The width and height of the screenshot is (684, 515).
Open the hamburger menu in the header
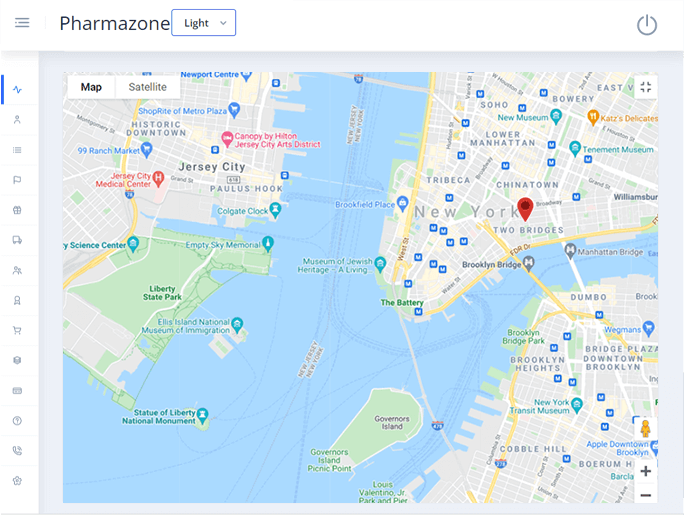[x=22, y=23]
